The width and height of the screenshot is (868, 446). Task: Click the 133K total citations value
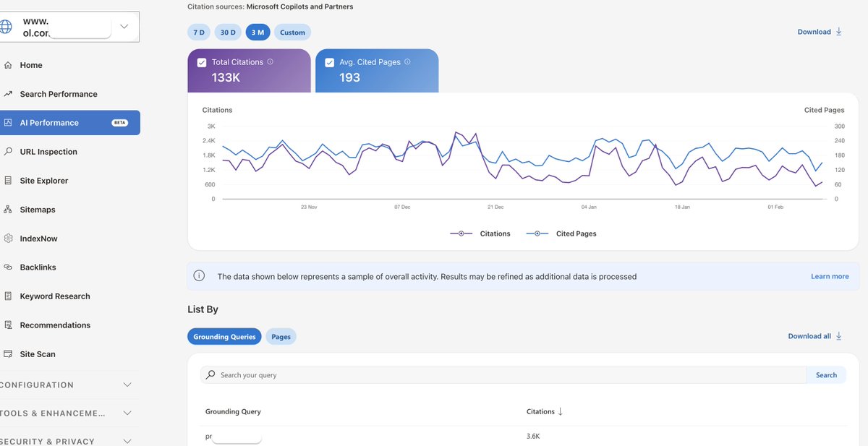pyautogui.click(x=226, y=77)
